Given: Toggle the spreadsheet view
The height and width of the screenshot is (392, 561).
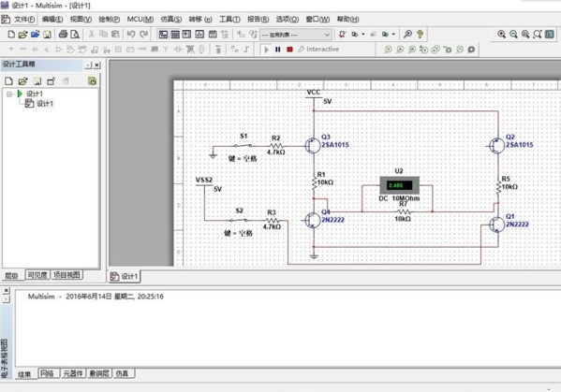Looking at the screenshot, I should (175, 35).
